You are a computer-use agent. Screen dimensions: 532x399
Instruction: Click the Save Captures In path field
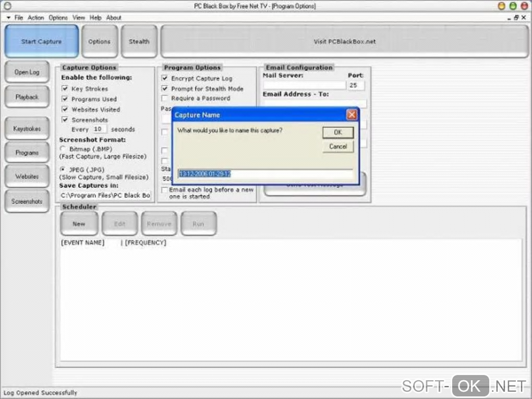(105, 196)
